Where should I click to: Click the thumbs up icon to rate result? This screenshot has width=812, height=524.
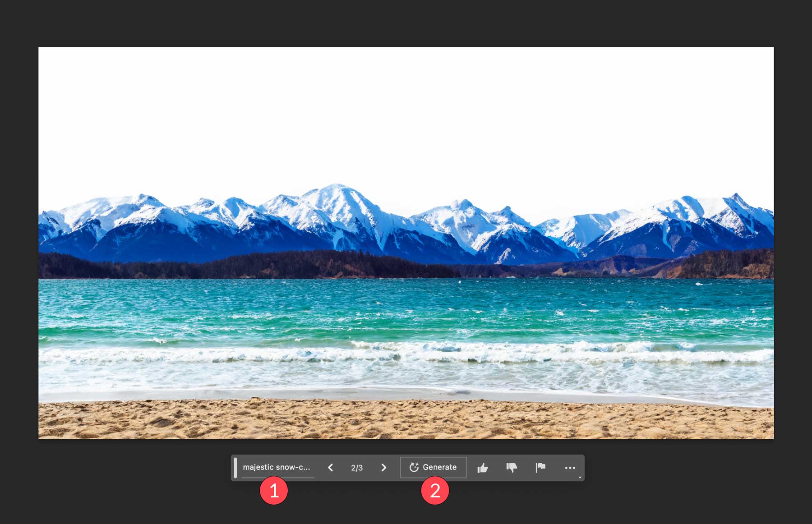(483, 468)
